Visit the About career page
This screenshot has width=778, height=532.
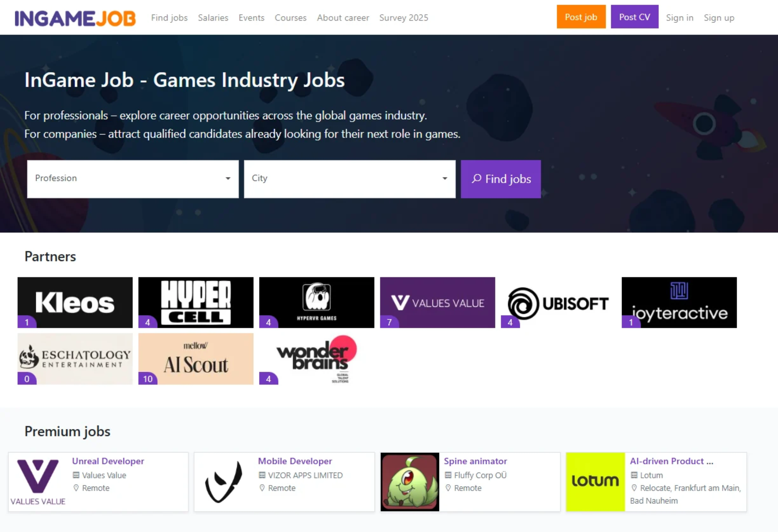[x=343, y=18]
